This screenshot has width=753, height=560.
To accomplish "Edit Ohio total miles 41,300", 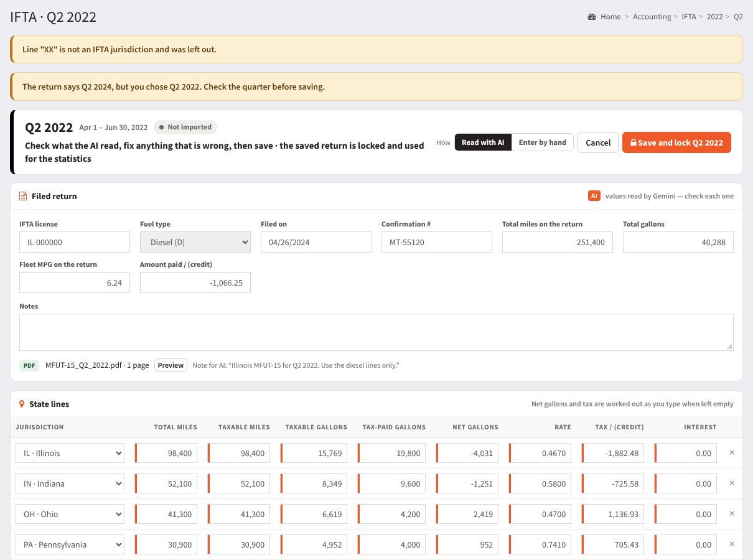I will [166, 514].
